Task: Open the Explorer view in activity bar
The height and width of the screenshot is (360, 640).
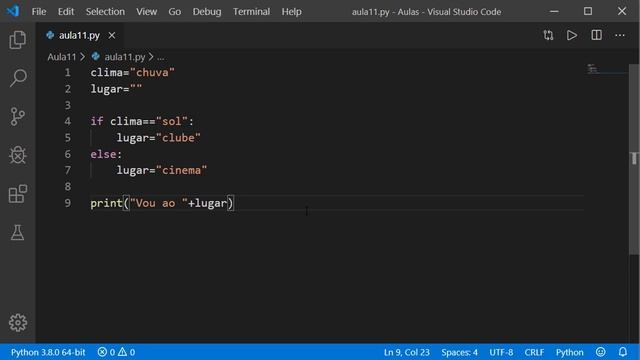Action: [x=18, y=40]
